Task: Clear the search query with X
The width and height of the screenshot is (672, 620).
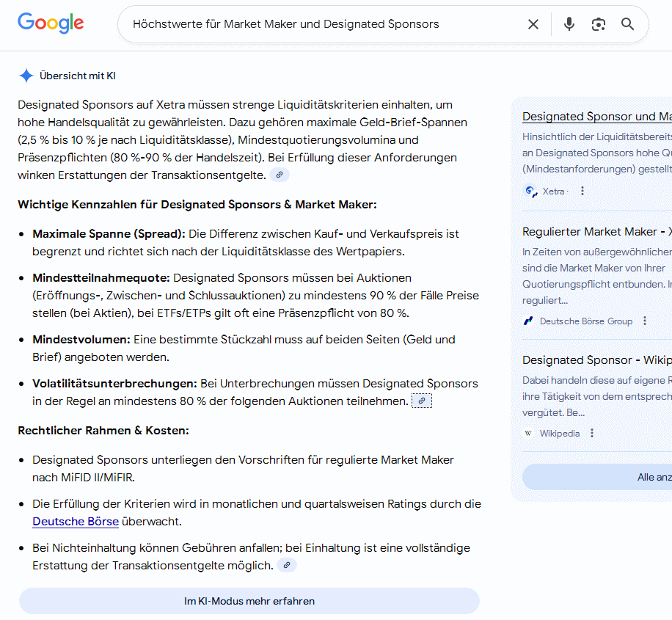Action: (533, 24)
